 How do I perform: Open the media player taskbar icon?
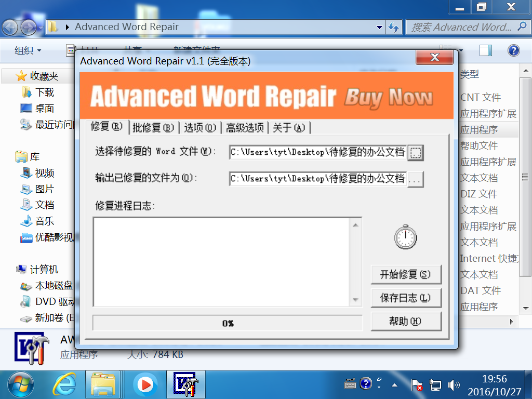145,385
